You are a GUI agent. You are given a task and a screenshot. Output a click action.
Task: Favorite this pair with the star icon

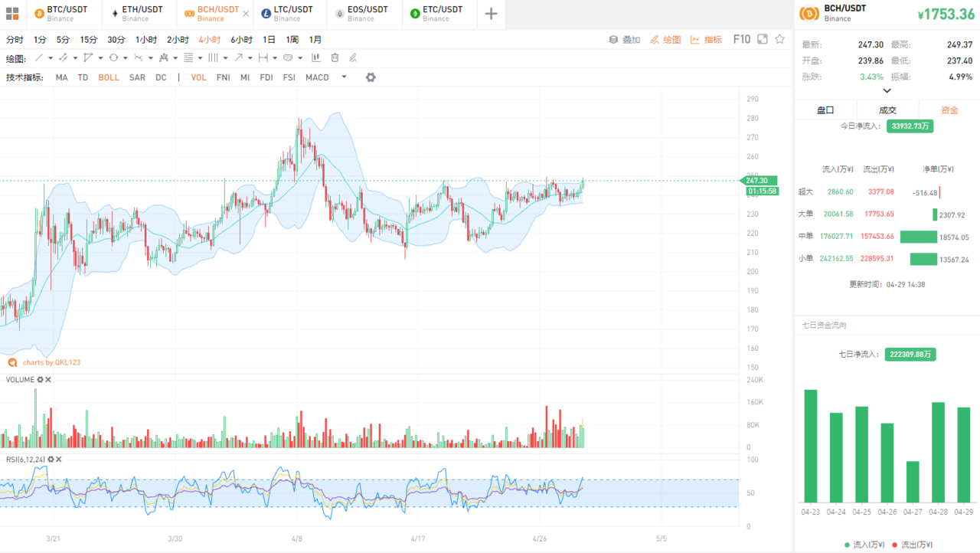[x=780, y=39]
